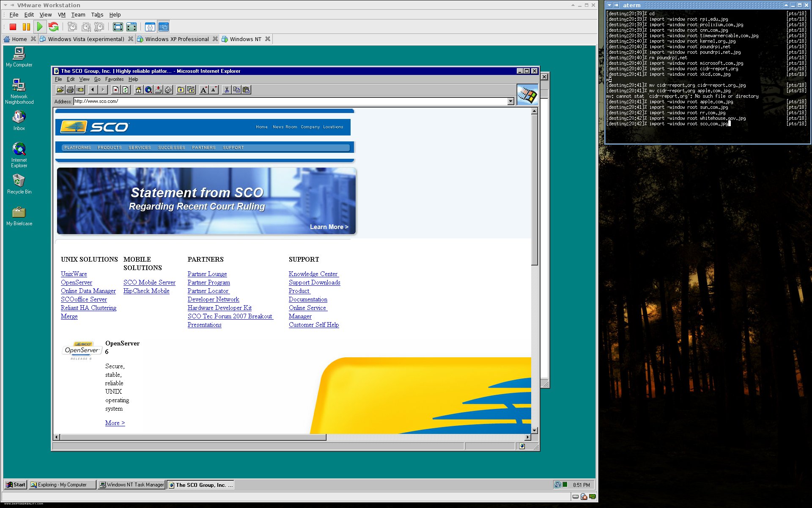
Task: Click IE vertical scrollbar down arrow
Action: [535, 431]
